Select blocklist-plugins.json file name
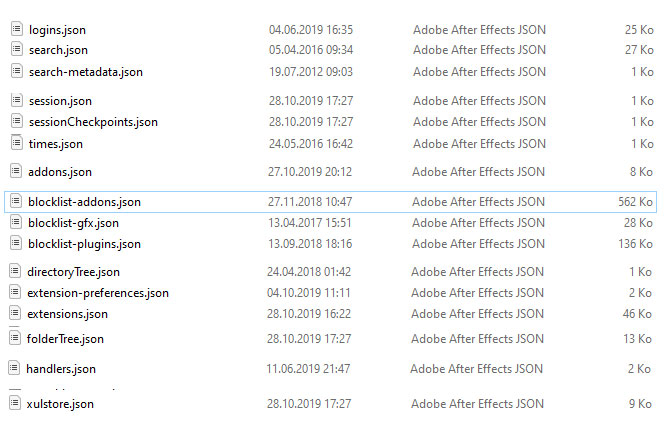The image size is (672, 423). tap(84, 244)
